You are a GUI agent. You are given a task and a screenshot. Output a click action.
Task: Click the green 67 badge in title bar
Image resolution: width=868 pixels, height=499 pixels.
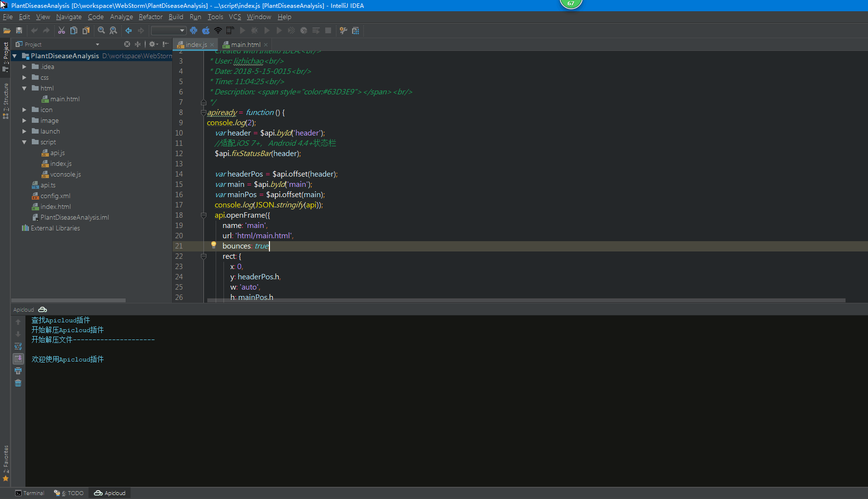click(x=571, y=4)
